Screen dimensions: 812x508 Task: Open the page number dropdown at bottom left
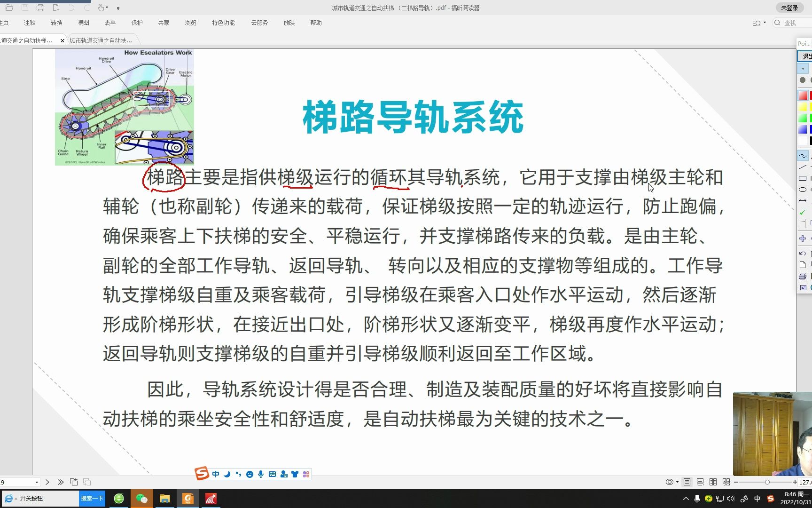click(37, 482)
